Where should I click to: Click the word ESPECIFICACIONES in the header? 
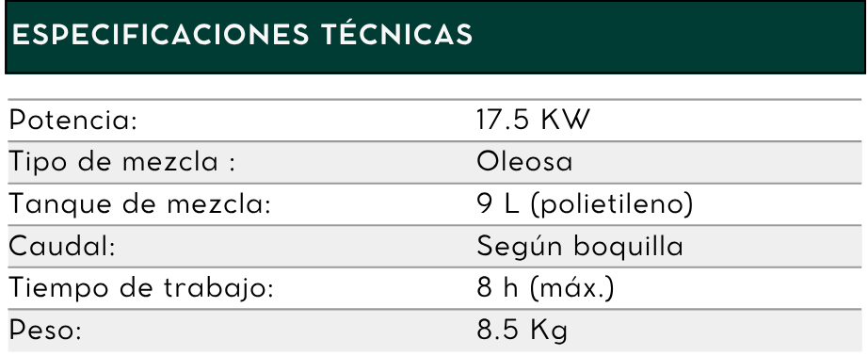point(160,34)
